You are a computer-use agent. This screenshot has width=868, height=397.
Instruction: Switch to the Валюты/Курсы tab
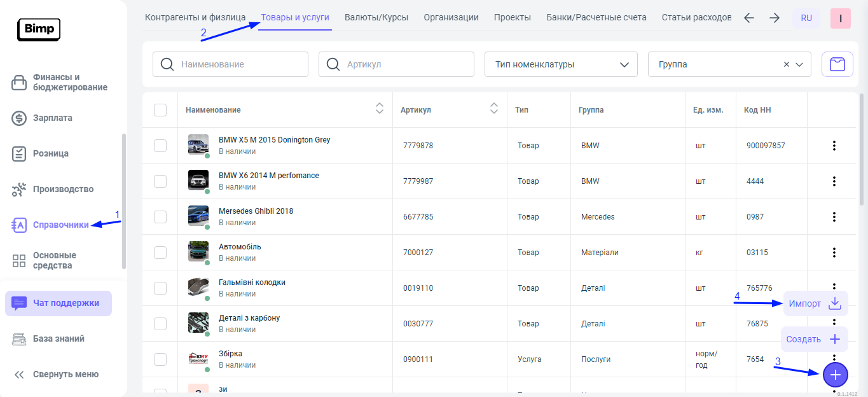pos(376,17)
